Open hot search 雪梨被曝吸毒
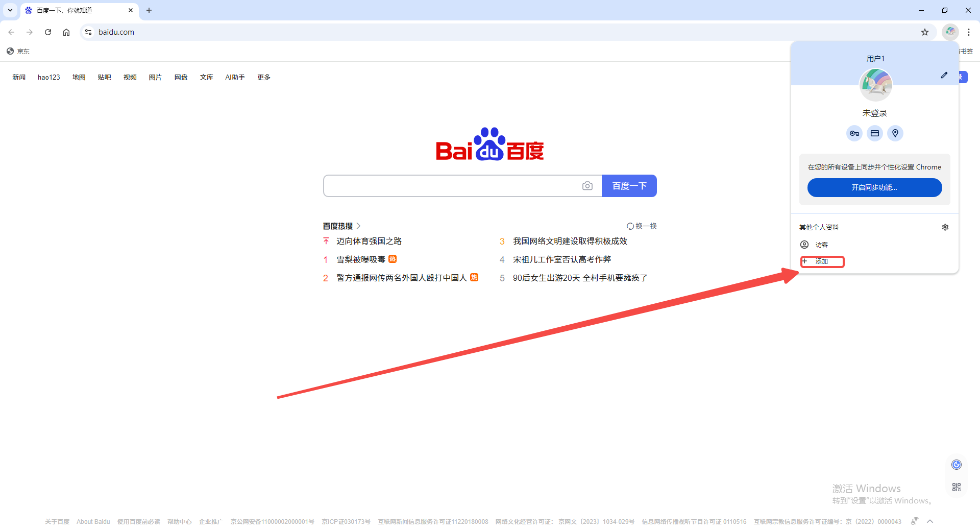The height and width of the screenshot is (531, 980). (361, 259)
